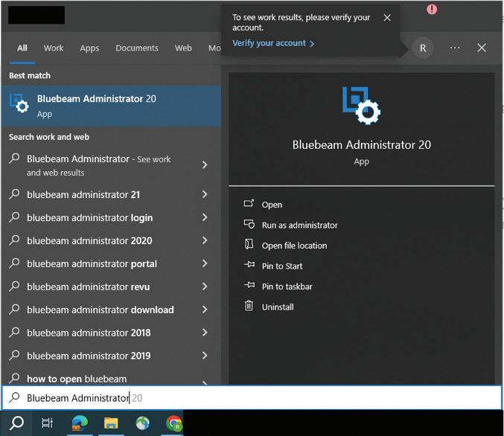504x436 pixels.
Task: Choose Run as administrator
Action: coord(299,225)
